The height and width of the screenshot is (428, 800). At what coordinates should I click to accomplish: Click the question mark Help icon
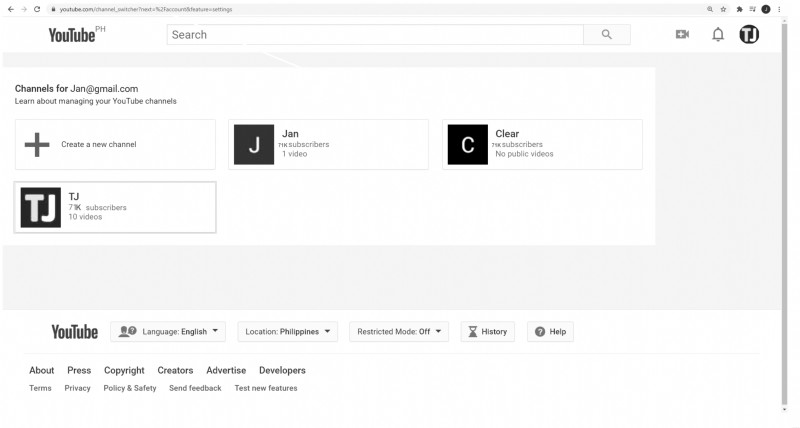pos(540,332)
